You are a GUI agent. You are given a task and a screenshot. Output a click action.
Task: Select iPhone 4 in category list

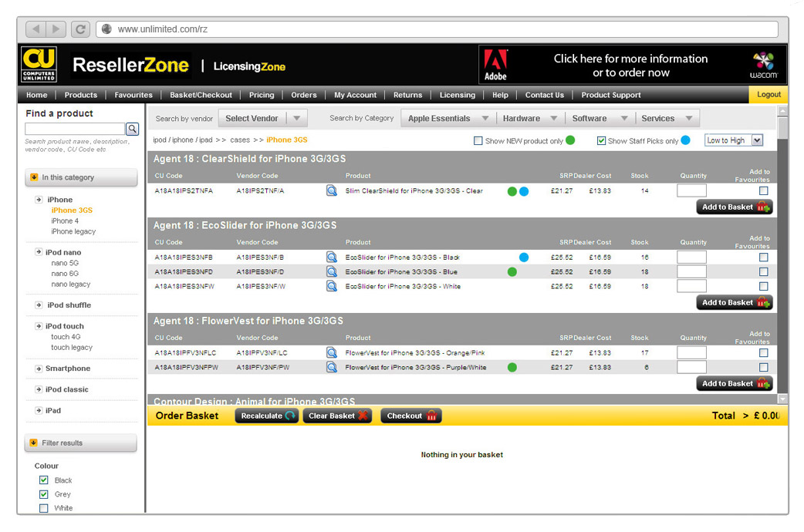click(x=65, y=221)
